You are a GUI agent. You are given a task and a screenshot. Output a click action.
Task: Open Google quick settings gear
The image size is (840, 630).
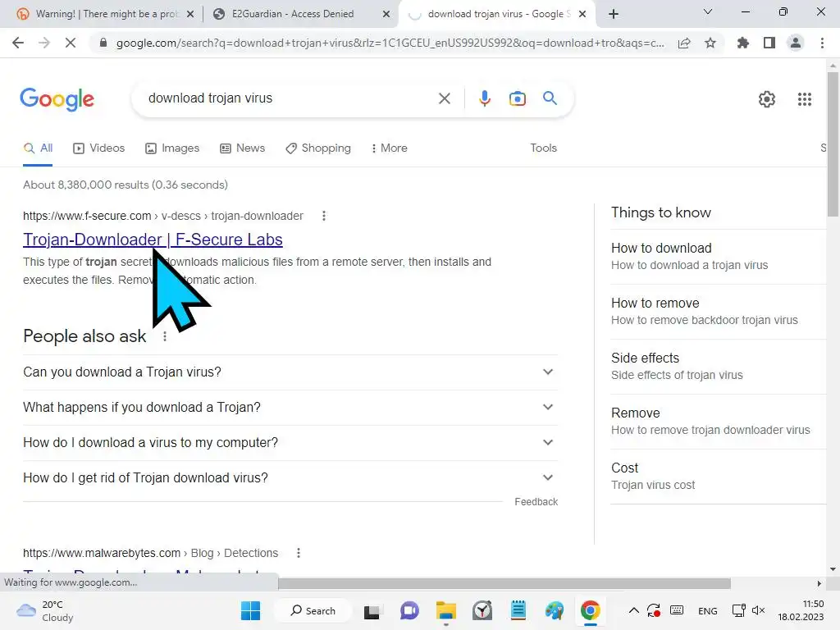pyautogui.click(x=767, y=99)
